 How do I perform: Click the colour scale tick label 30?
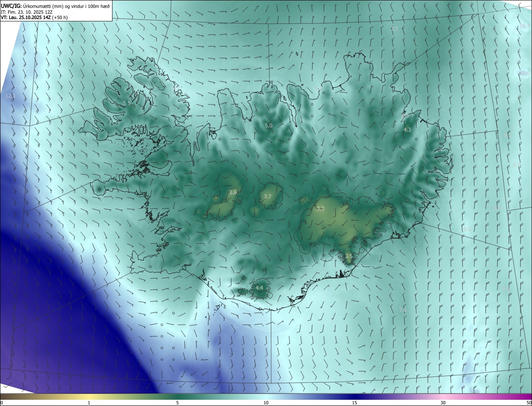tap(443, 403)
